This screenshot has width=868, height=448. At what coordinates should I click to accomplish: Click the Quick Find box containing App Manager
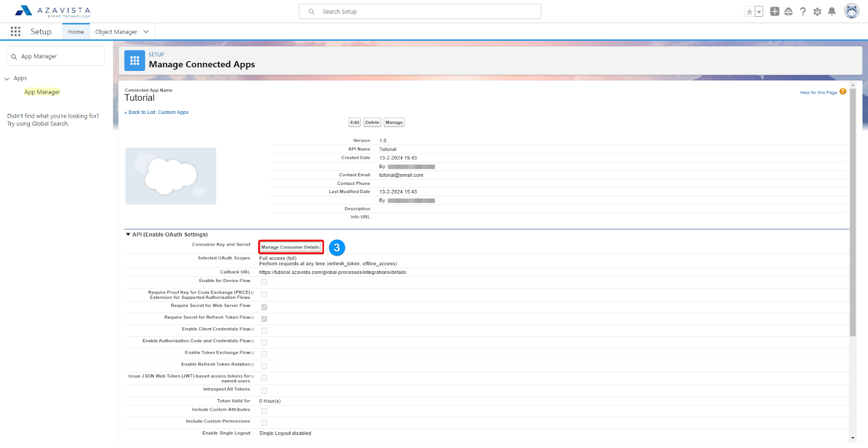(55, 56)
